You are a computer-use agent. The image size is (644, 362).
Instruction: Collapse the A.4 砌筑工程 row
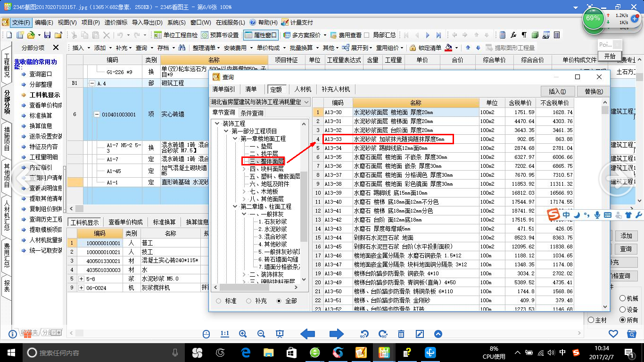92,83
